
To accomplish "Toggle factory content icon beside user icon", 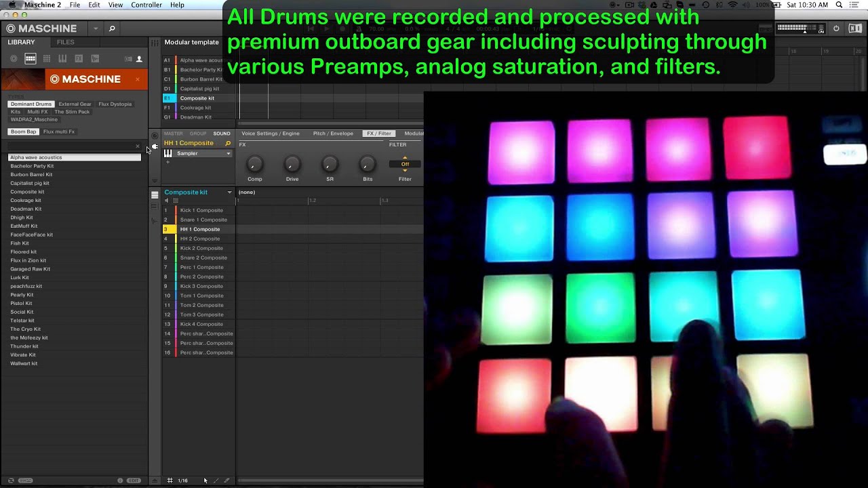I will click(x=128, y=59).
